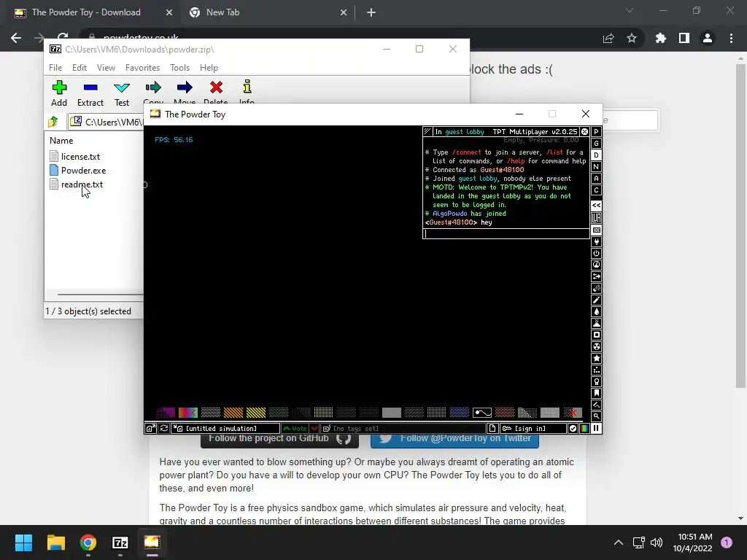Select the D display mode button
Image resolution: width=747 pixels, height=560 pixels.
point(596,155)
